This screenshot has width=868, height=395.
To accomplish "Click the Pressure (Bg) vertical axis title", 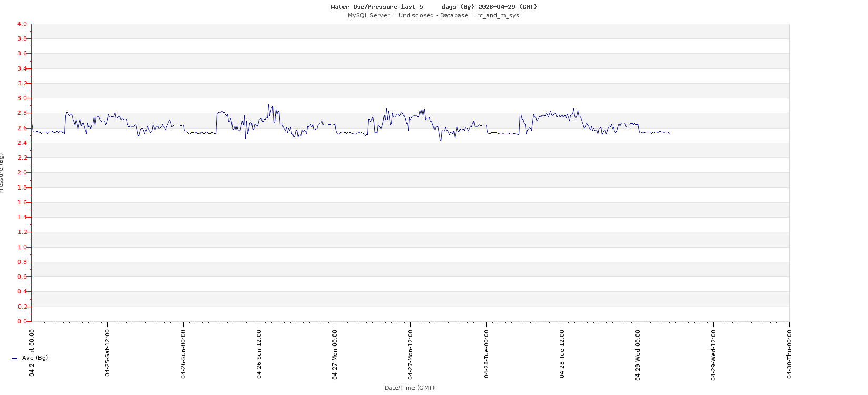I will tap(2, 173).
